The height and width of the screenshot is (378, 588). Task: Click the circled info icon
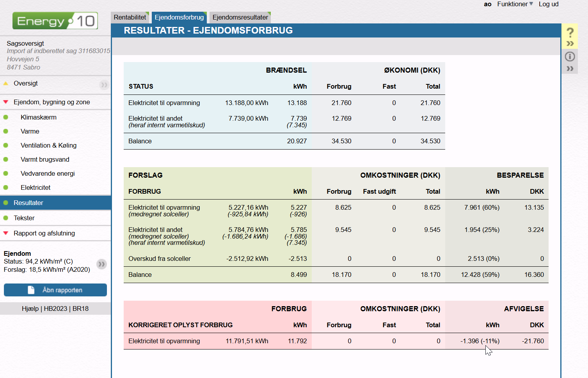pos(570,57)
